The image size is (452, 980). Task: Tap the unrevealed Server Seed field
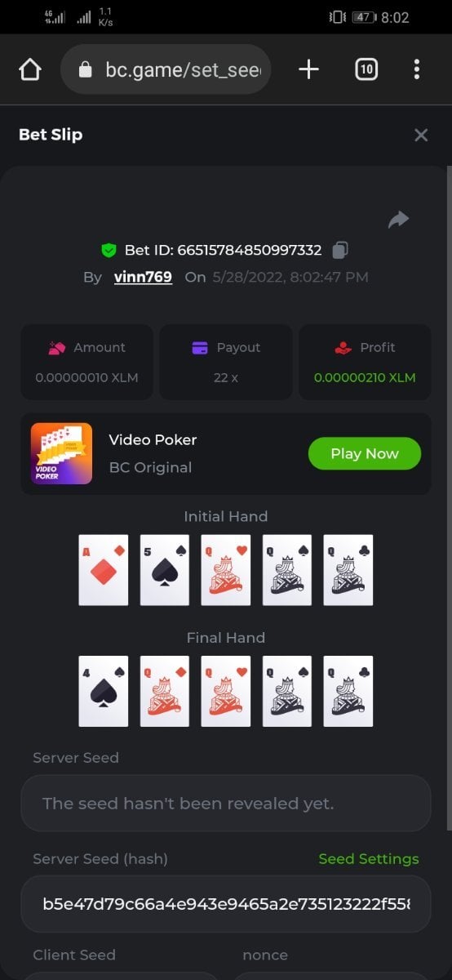click(226, 804)
